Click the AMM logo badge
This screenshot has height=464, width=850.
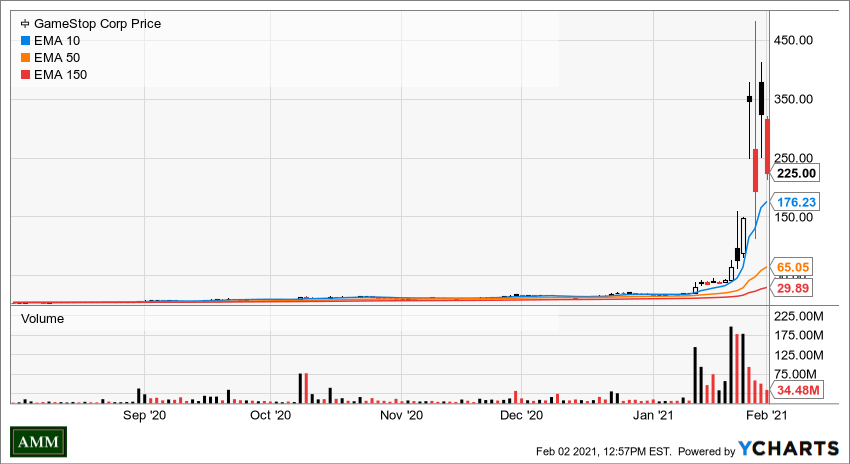(38, 442)
